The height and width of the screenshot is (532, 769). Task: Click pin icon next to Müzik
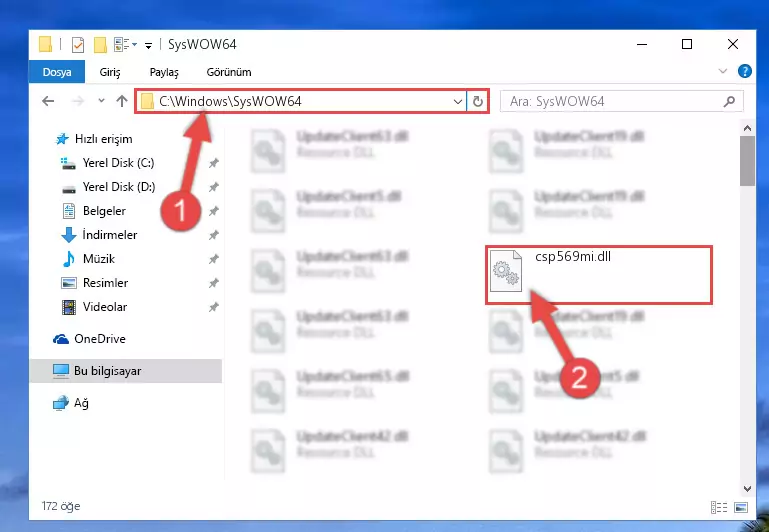click(213, 259)
